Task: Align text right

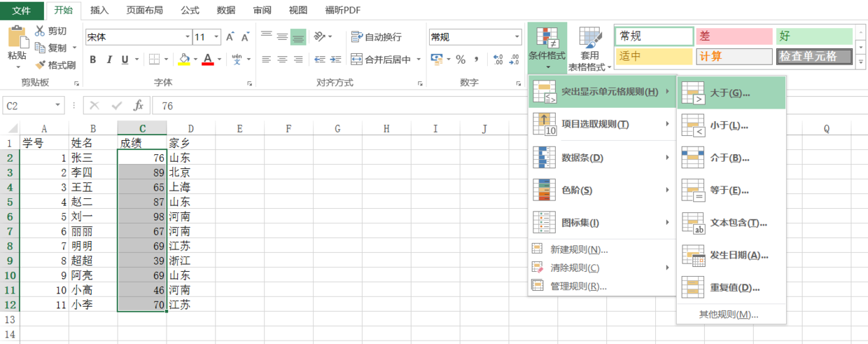Action: click(x=298, y=60)
